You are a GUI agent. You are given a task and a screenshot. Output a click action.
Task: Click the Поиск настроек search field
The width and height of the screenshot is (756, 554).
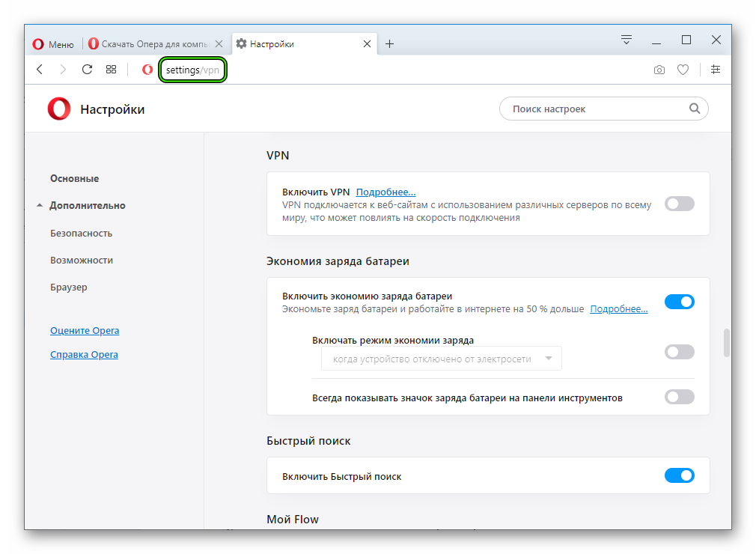pyautogui.click(x=595, y=109)
